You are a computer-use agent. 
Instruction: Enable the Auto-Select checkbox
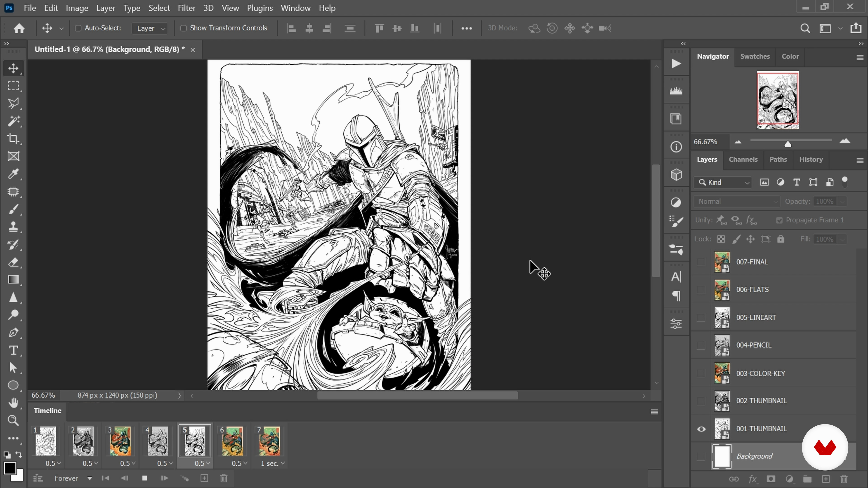[x=78, y=28]
